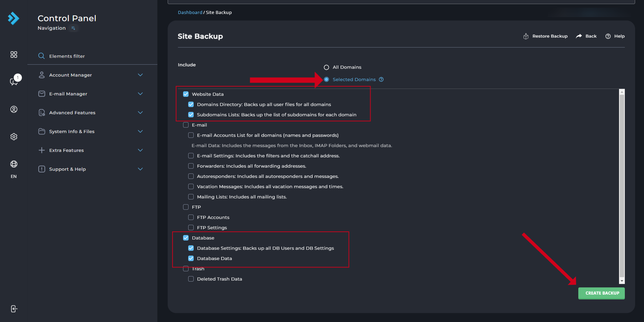Click the globe language icon

coord(14,164)
